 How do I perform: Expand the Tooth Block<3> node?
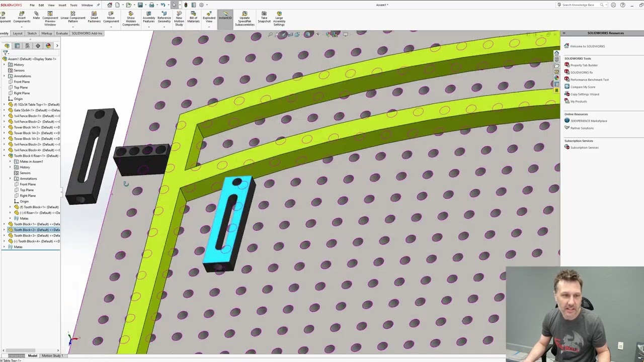coord(4,235)
